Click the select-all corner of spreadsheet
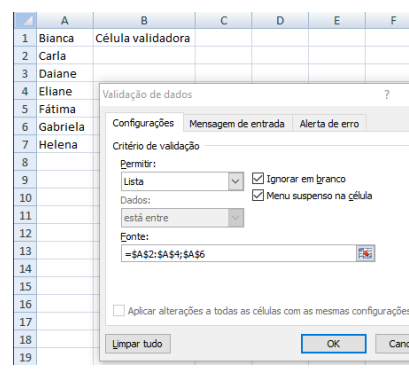409x375 pixels. point(25,20)
